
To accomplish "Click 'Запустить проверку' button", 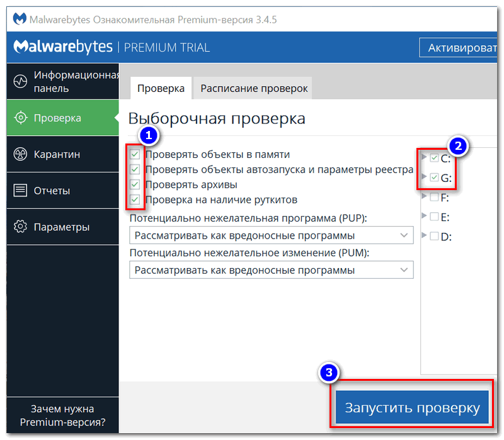I will tap(412, 407).
